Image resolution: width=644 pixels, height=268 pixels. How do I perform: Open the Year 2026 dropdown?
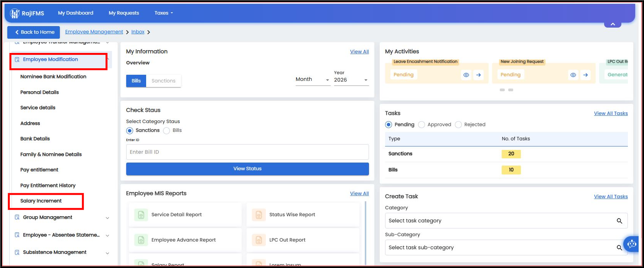point(351,80)
